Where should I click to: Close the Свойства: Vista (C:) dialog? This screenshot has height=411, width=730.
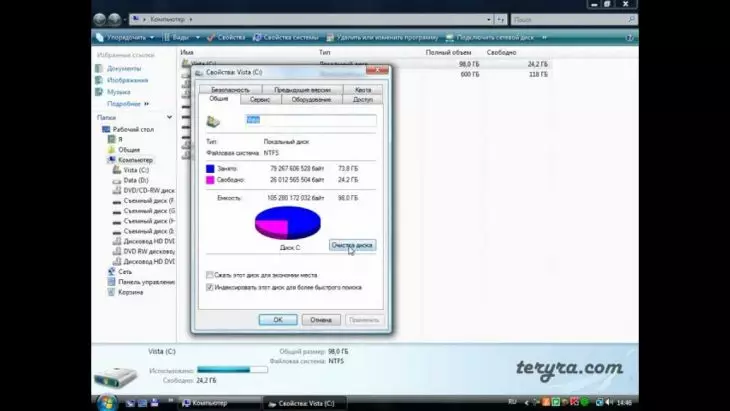point(377,70)
